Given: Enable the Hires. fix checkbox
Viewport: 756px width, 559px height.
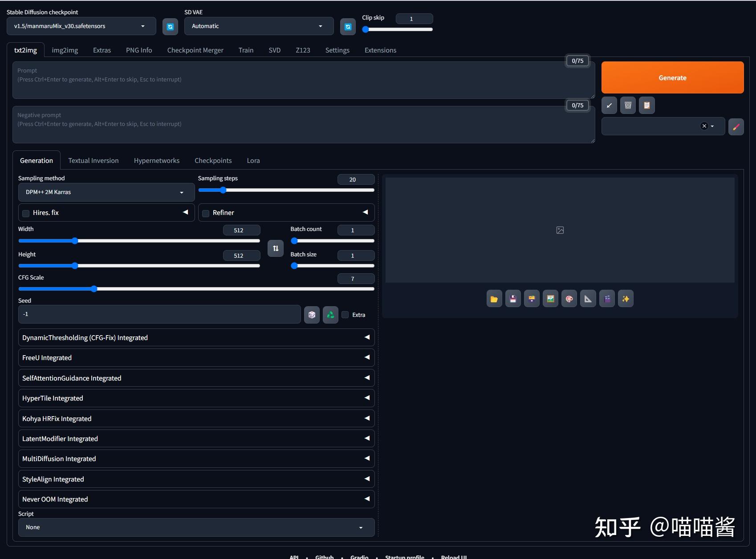Looking at the screenshot, I should pyautogui.click(x=25, y=213).
